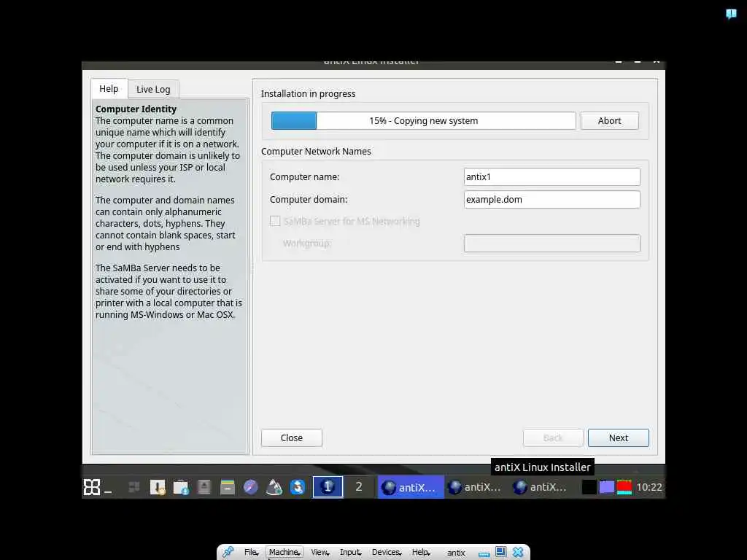Close the VM with the blue X icon
This screenshot has height=560, width=747.
pyautogui.click(x=518, y=552)
